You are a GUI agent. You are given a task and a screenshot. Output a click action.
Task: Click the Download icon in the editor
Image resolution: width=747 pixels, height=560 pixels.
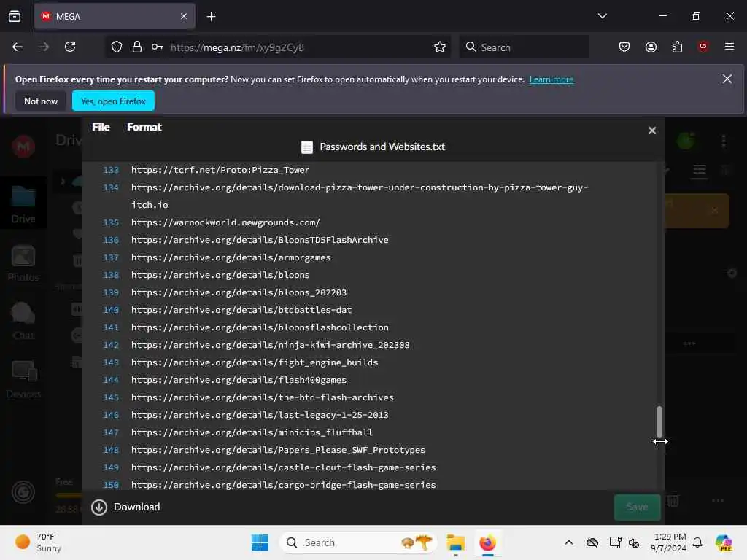[x=99, y=507]
